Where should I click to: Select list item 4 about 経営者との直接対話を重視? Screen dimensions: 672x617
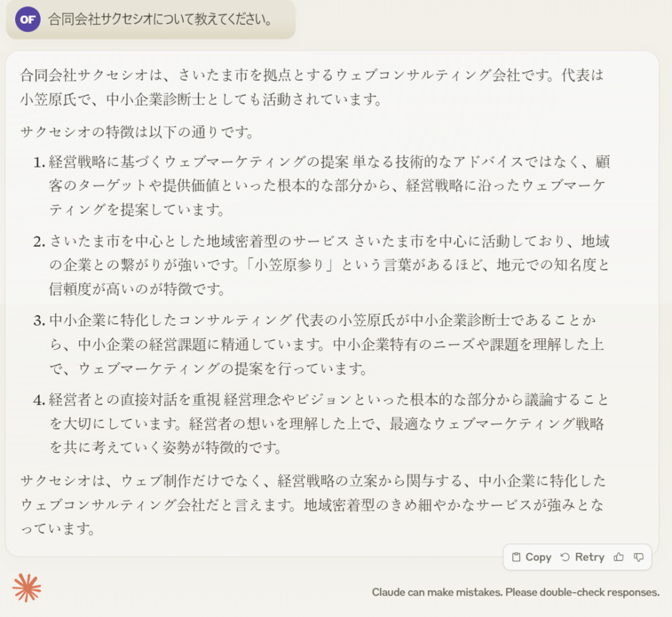(x=328, y=423)
